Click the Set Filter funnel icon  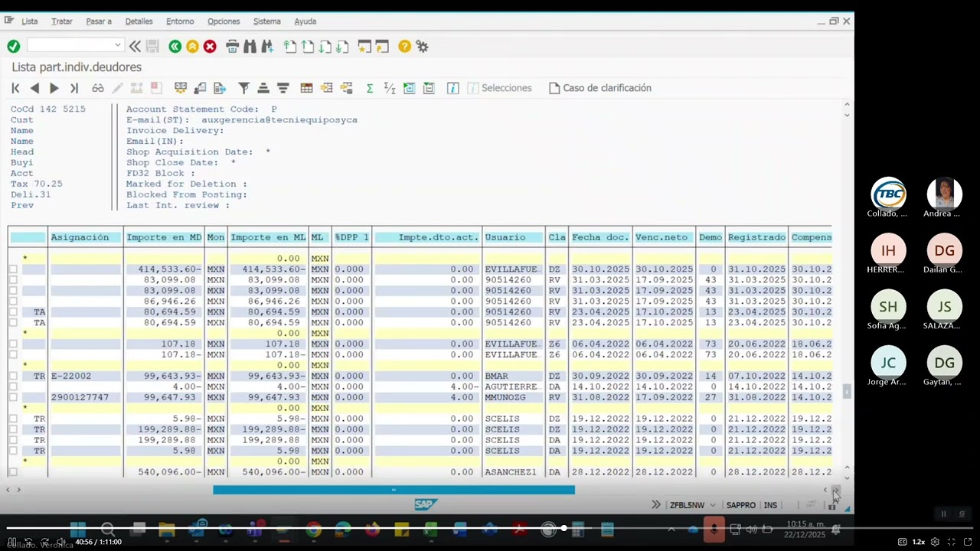tap(243, 88)
